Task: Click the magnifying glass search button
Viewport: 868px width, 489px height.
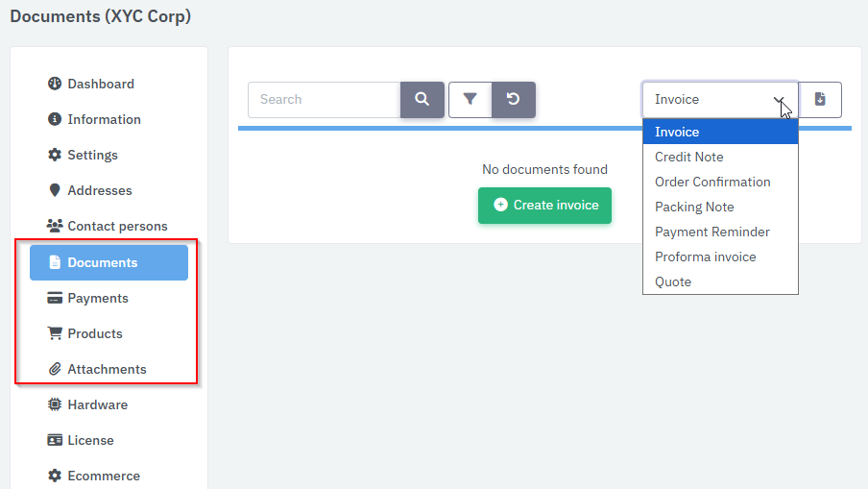Action: (422, 99)
